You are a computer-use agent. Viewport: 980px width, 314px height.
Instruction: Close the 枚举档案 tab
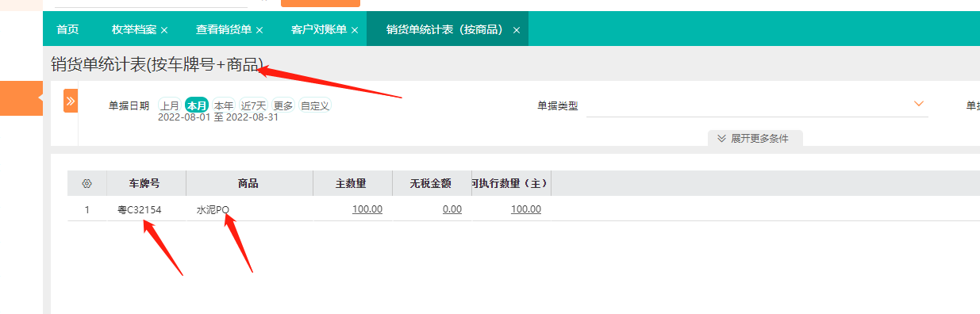[x=164, y=30]
